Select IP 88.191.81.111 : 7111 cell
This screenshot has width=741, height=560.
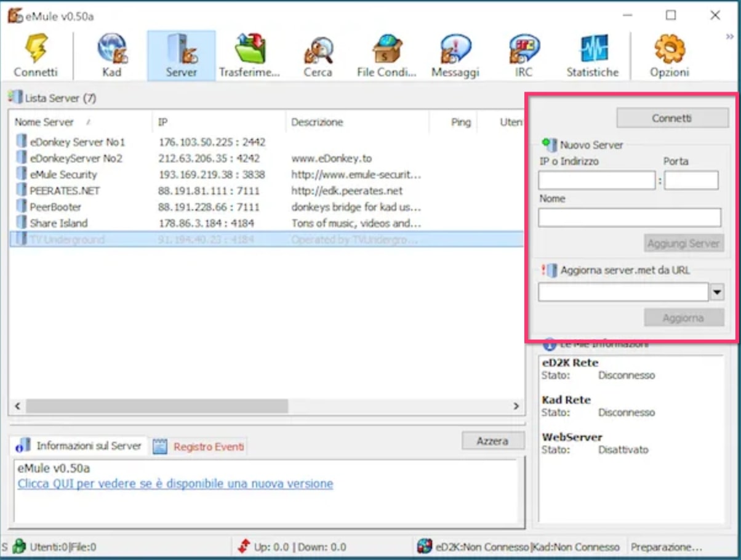click(x=209, y=191)
